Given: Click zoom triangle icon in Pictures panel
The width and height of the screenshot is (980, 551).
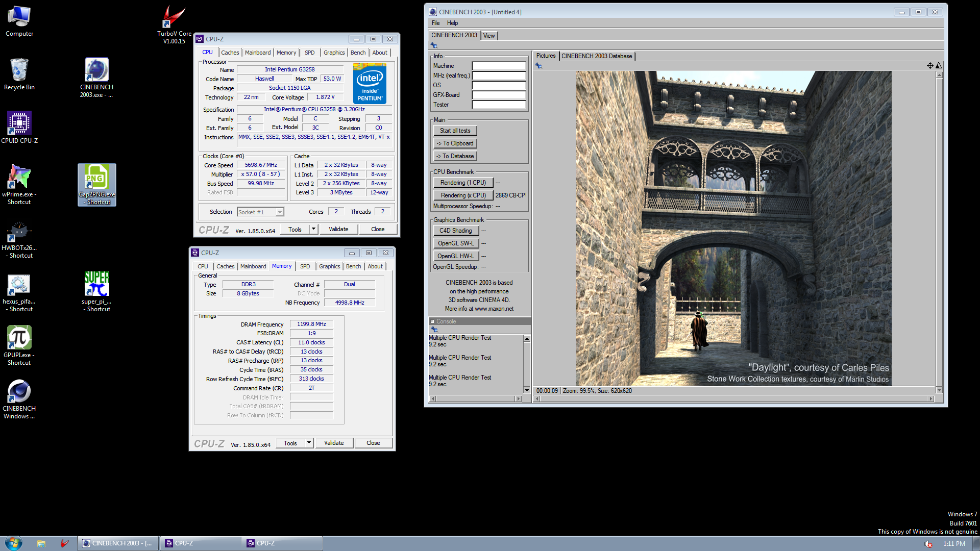Looking at the screenshot, I should click(x=938, y=65).
